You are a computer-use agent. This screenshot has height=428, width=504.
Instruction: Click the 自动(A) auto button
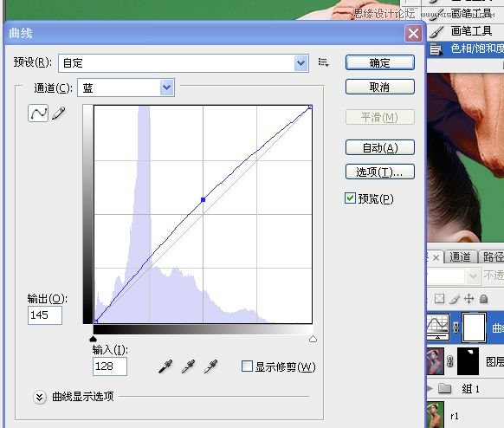(x=380, y=147)
